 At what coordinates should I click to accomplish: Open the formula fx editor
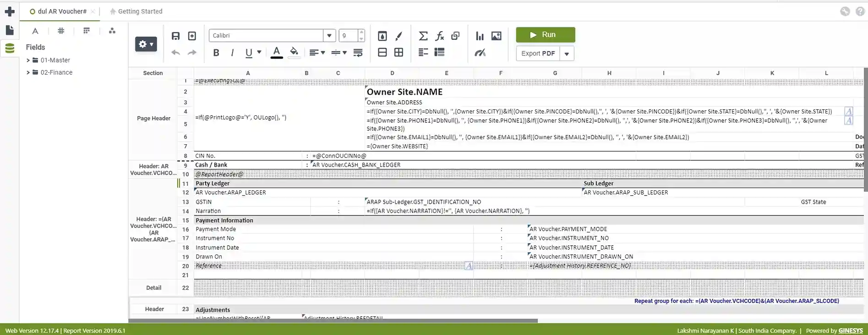point(440,36)
